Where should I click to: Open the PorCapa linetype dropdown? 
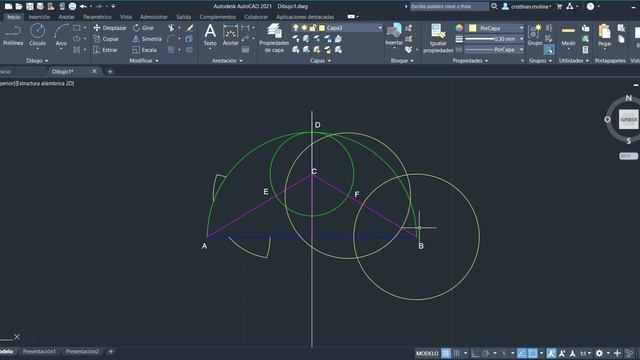point(521,50)
